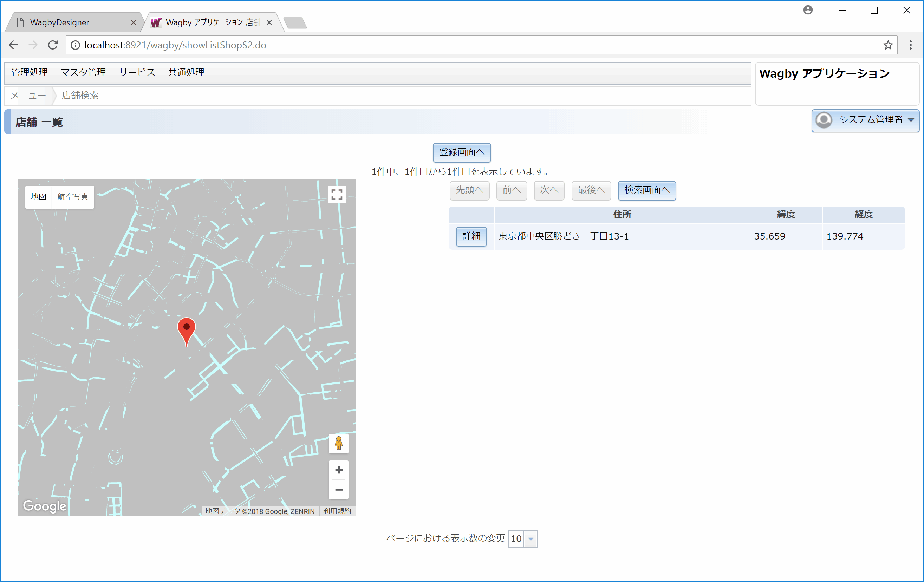Switch map to 航空写真 view
The height and width of the screenshot is (582, 924).
click(x=72, y=197)
